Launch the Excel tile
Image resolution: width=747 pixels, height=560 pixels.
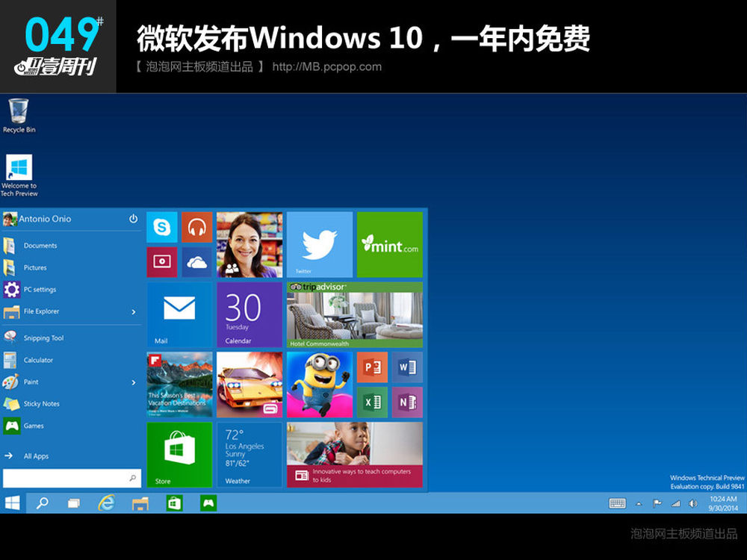(x=372, y=402)
